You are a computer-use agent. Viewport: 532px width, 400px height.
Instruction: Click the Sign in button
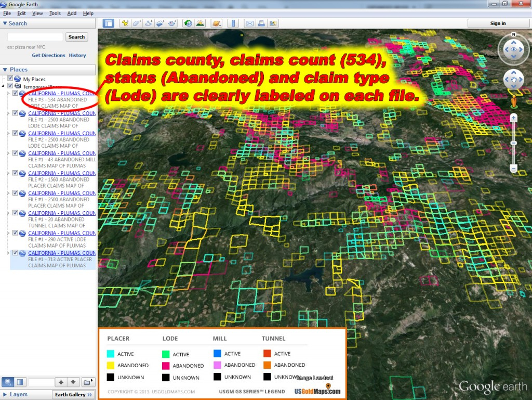(498, 23)
